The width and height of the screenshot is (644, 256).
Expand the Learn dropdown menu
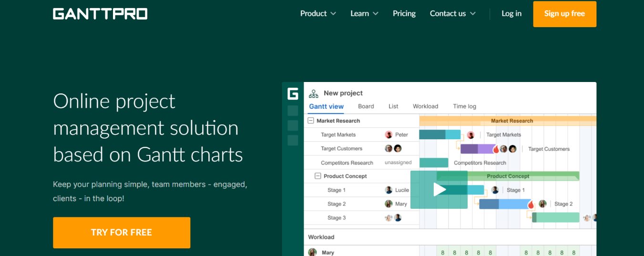tap(364, 13)
